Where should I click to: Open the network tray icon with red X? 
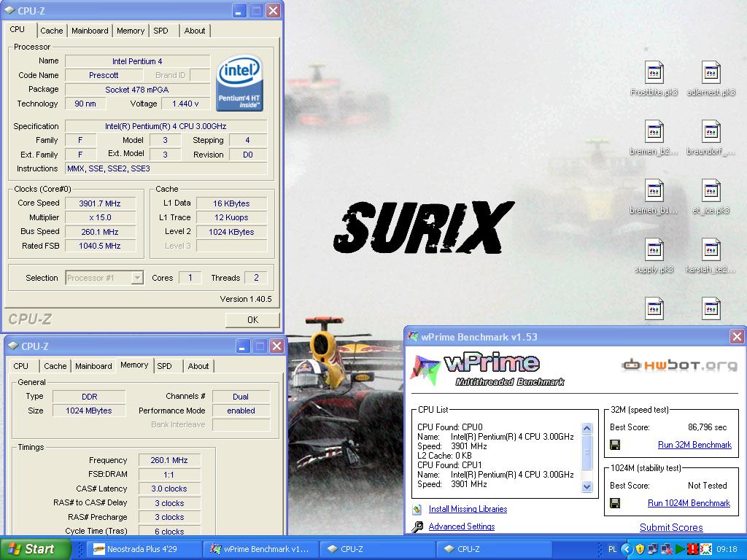pyautogui.click(x=667, y=549)
